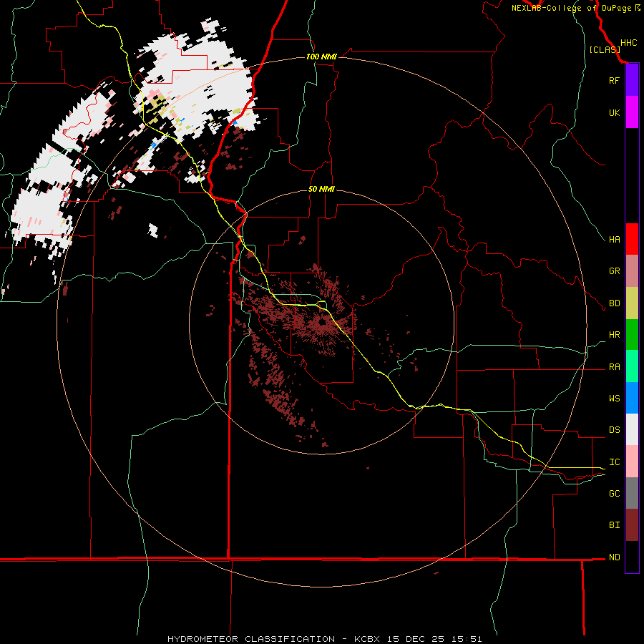Click the HA legend label
The image size is (644, 644).
614,239
